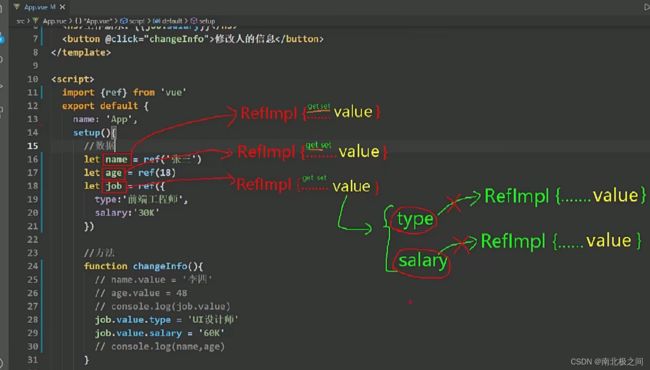Click "export default" on line 12
650x370 pixels.
click(x=100, y=106)
